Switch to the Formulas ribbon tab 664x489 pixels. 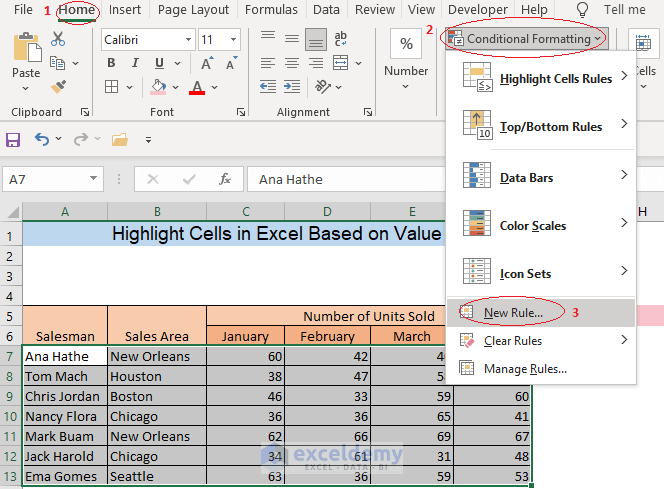271,10
